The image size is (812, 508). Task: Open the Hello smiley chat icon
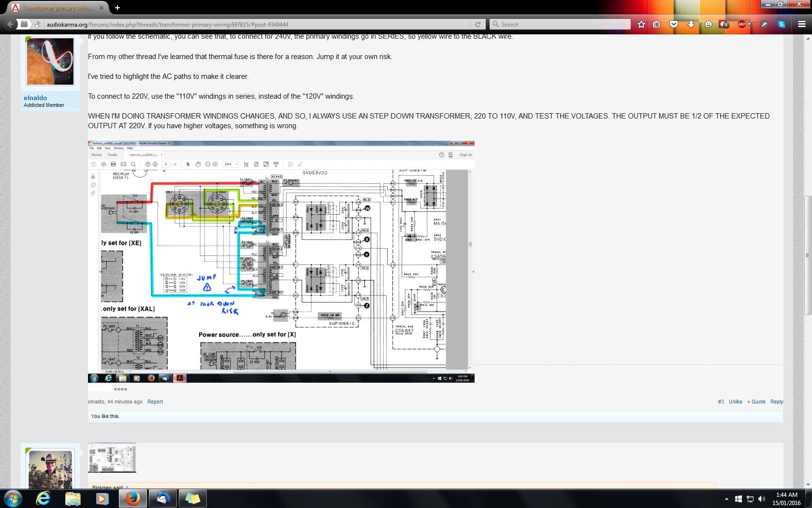point(709,24)
